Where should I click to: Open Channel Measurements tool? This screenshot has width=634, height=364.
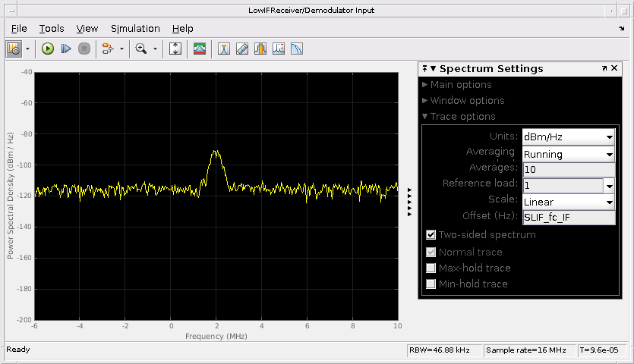[x=260, y=49]
